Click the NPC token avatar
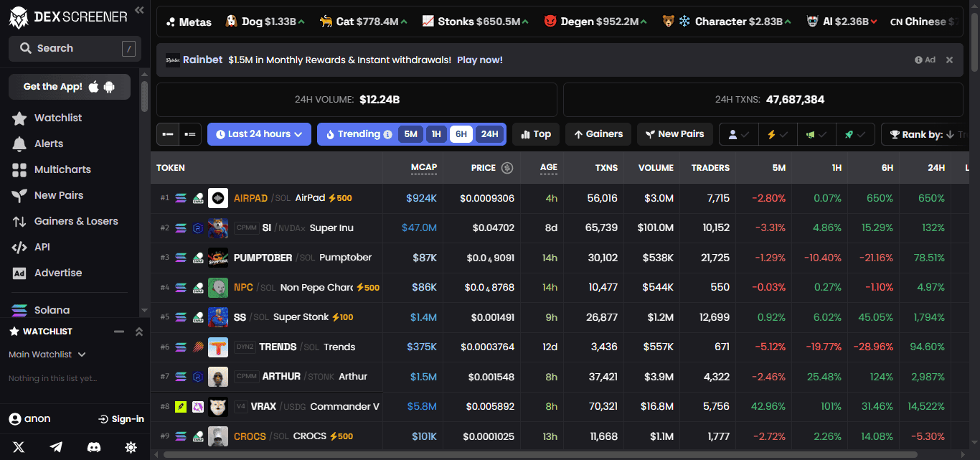 [x=218, y=287]
